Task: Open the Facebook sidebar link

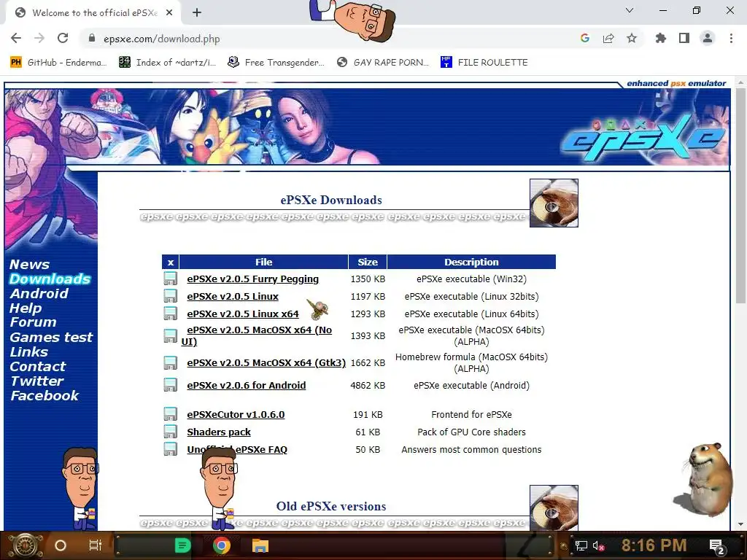Action: [44, 396]
